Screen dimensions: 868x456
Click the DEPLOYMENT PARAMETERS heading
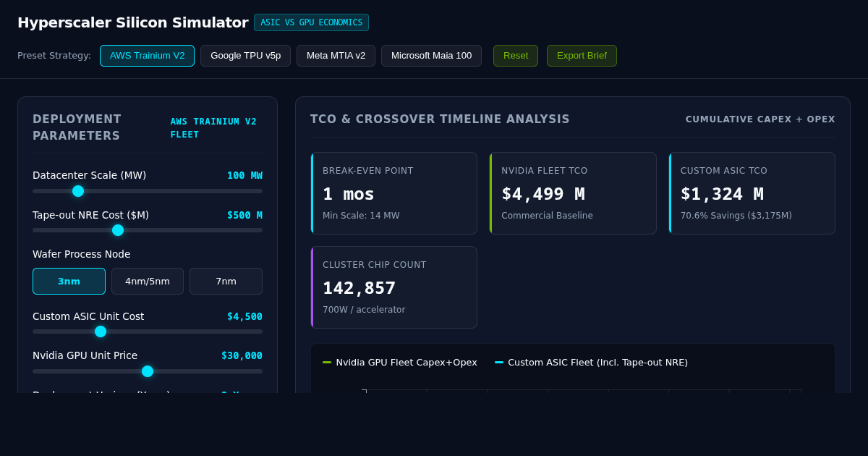click(x=77, y=127)
